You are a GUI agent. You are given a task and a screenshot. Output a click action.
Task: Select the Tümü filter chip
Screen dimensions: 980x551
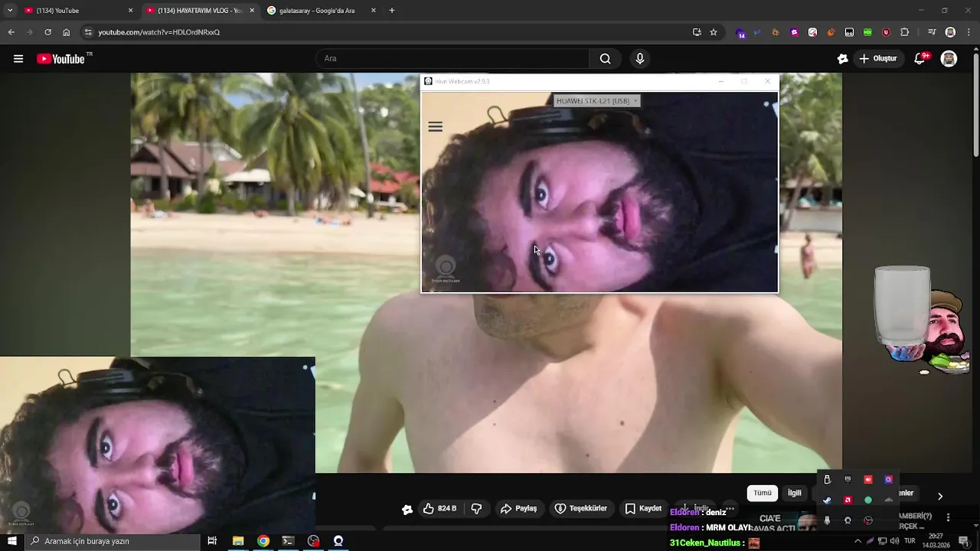(x=763, y=494)
